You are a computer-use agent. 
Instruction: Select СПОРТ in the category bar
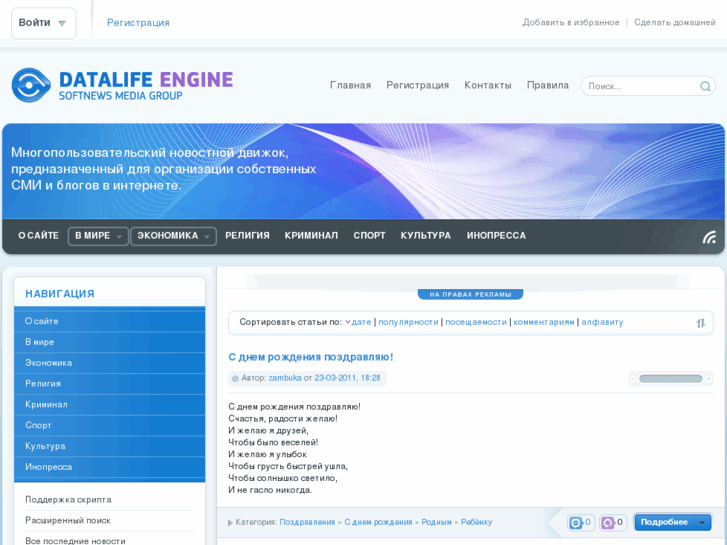[369, 236]
